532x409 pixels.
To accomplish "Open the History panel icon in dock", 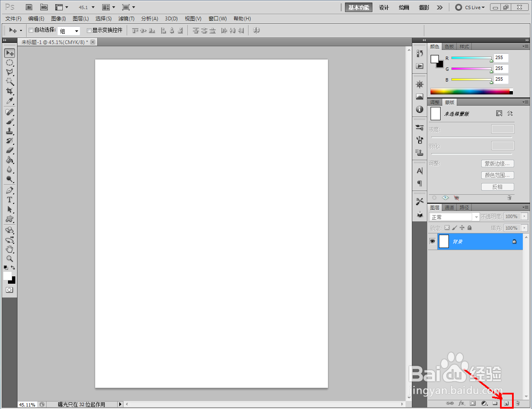I will pyautogui.click(x=420, y=53).
